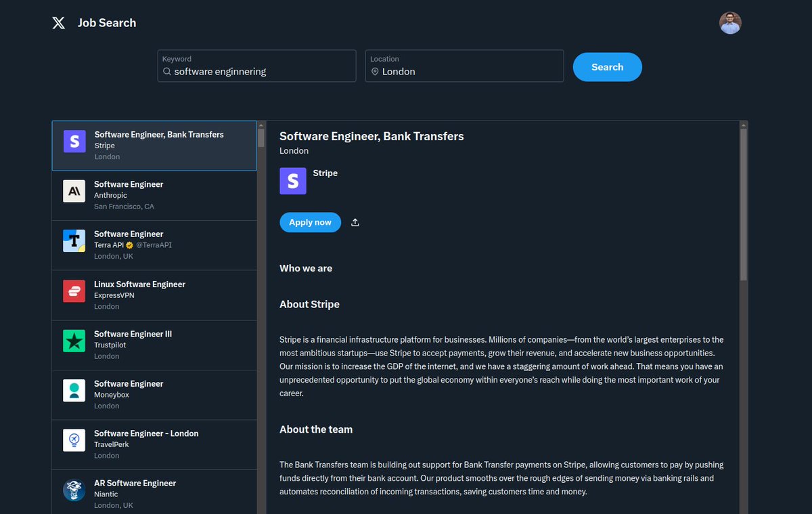Click the 'Trustpilot' company name

[110, 345]
